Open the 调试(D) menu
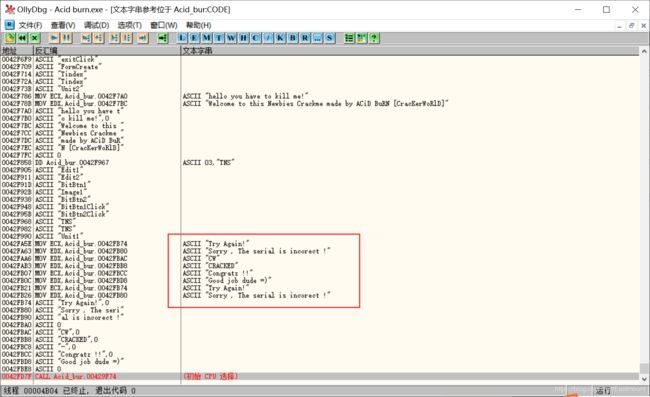 click(x=96, y=25)
